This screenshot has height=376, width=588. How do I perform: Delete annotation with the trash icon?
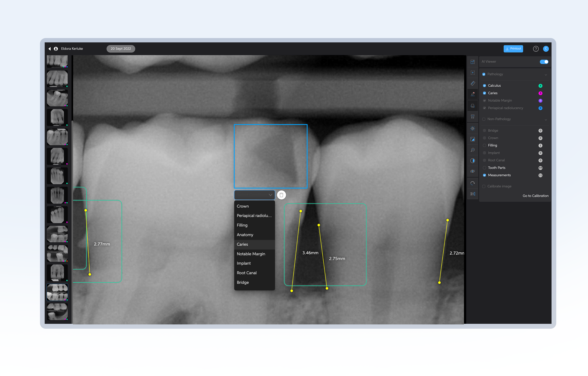281,195
